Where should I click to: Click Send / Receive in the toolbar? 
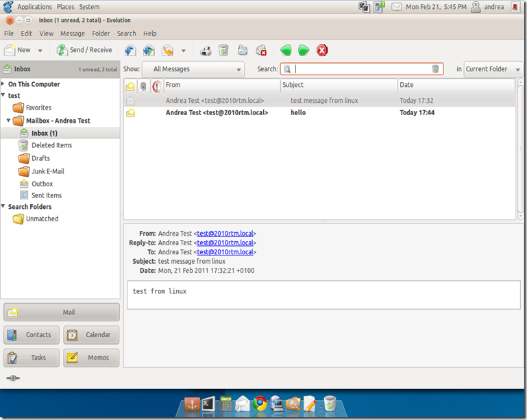(x=84, y=50)
